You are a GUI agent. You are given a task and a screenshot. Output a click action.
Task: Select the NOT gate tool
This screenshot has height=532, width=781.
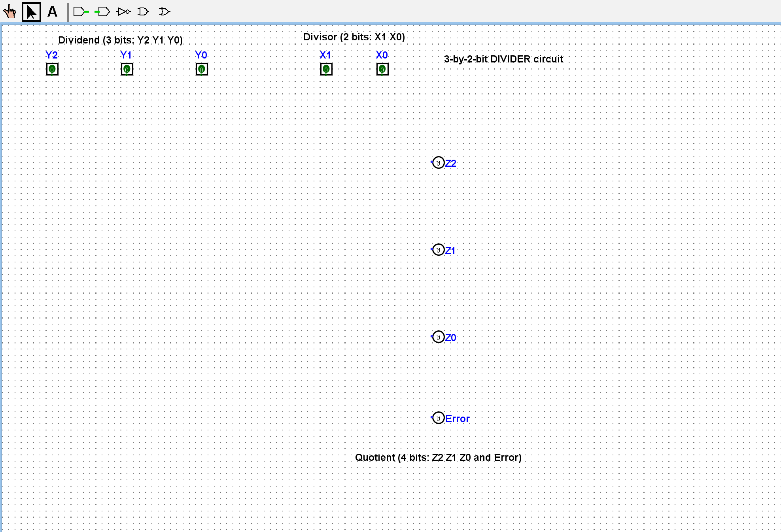pyautogui.click(x=124, y=12)
